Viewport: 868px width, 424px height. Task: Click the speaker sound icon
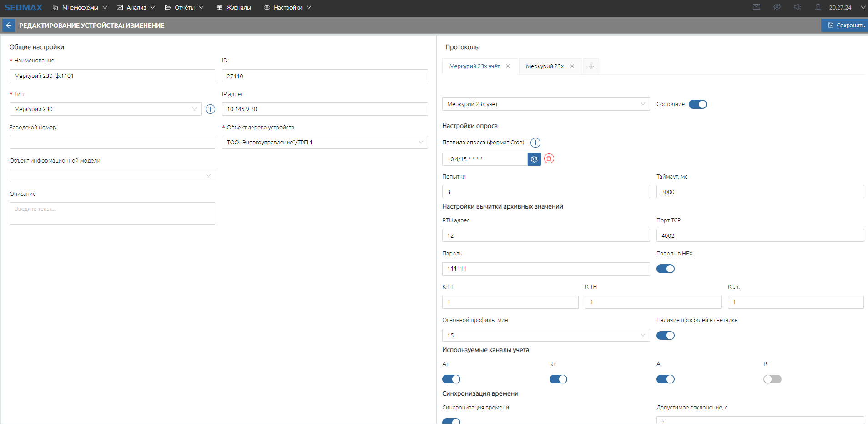[x=797, y=7]
